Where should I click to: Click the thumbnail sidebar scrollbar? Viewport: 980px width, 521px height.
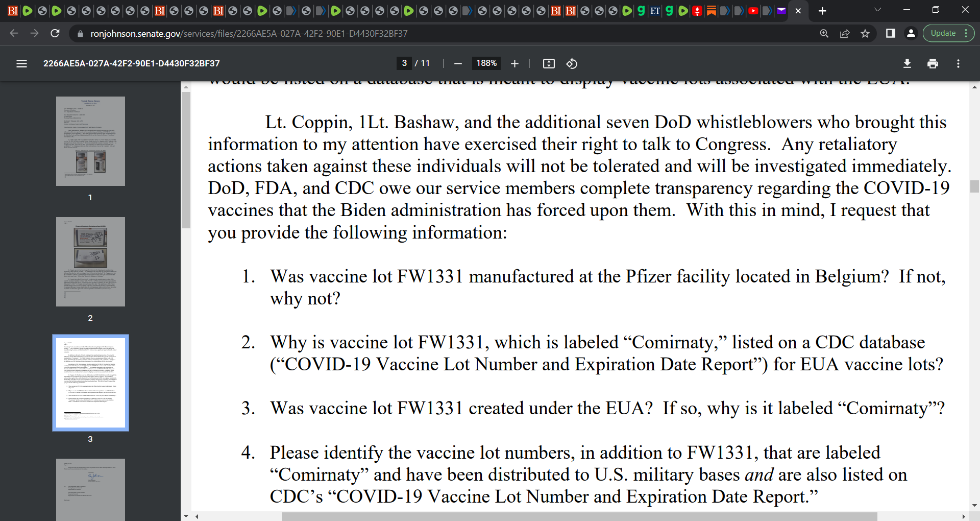click(x=186, y=160)
